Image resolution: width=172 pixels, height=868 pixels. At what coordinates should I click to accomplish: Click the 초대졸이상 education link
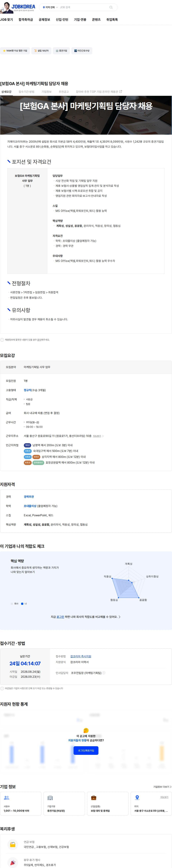point(30,506)
